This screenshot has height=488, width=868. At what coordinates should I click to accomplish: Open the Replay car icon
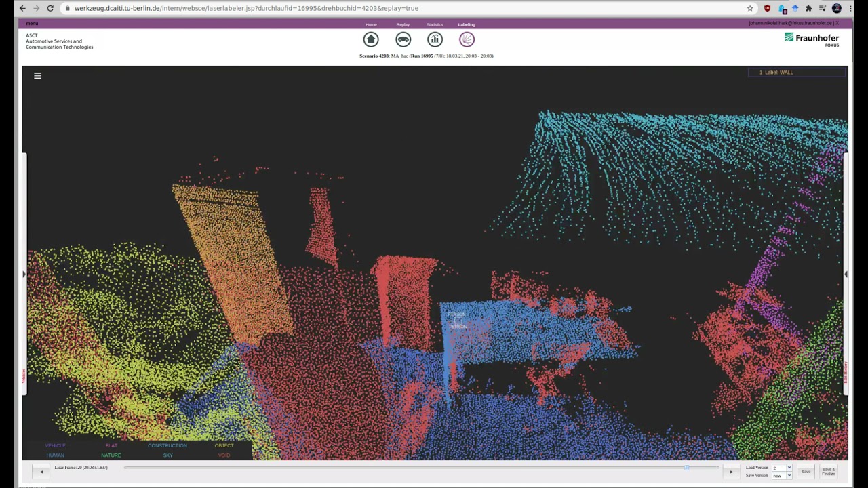pos(403,39)
